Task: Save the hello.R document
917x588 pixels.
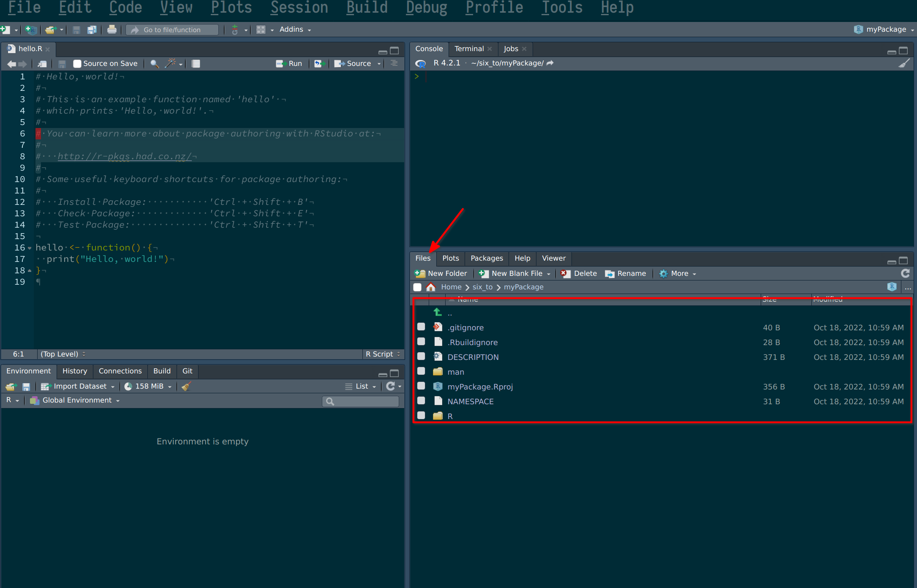Action: (x=62, y=64)
